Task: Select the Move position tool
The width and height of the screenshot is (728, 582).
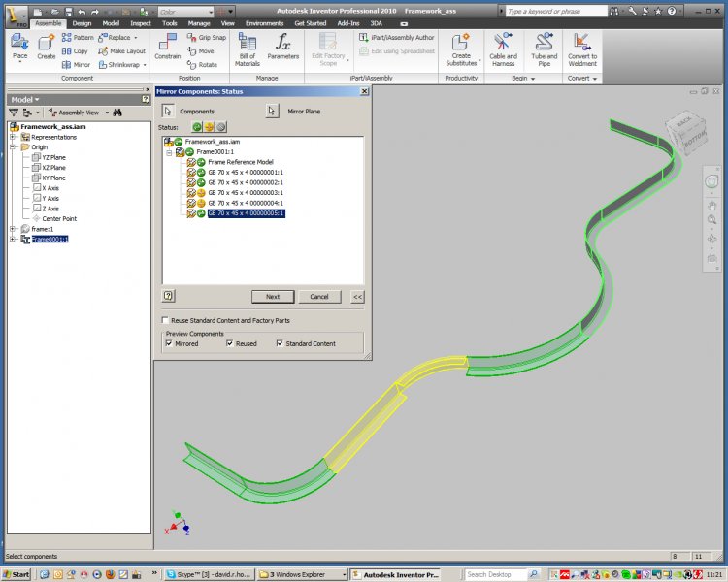Action: 201,51
